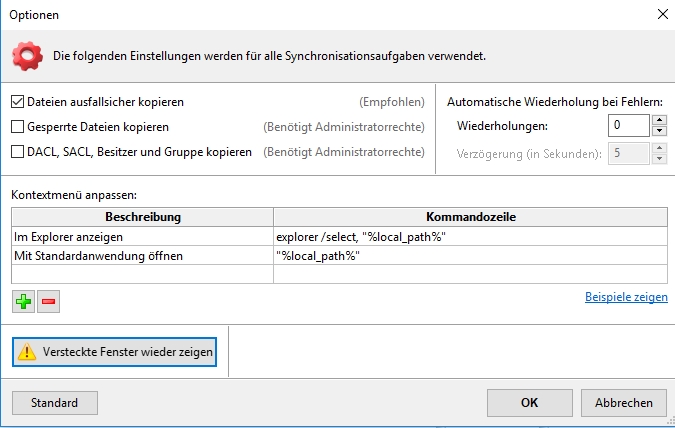
Task: Click the Verzögerung spinner down arrow
Action: click(660, 159)
